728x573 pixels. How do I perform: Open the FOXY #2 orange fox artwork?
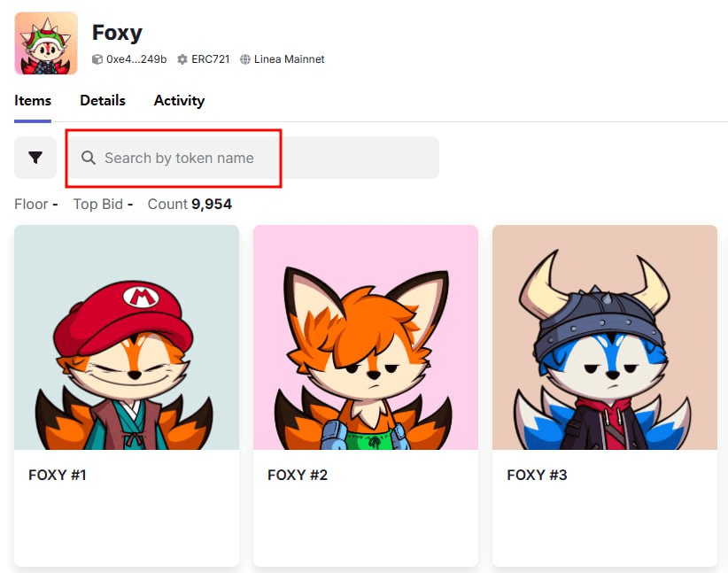point(366,337)
